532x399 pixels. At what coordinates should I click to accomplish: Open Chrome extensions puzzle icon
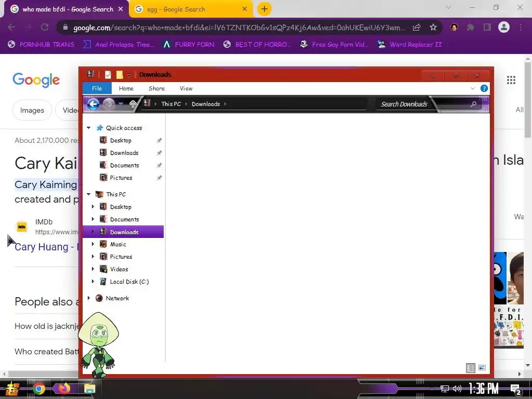tap(470, 27)
